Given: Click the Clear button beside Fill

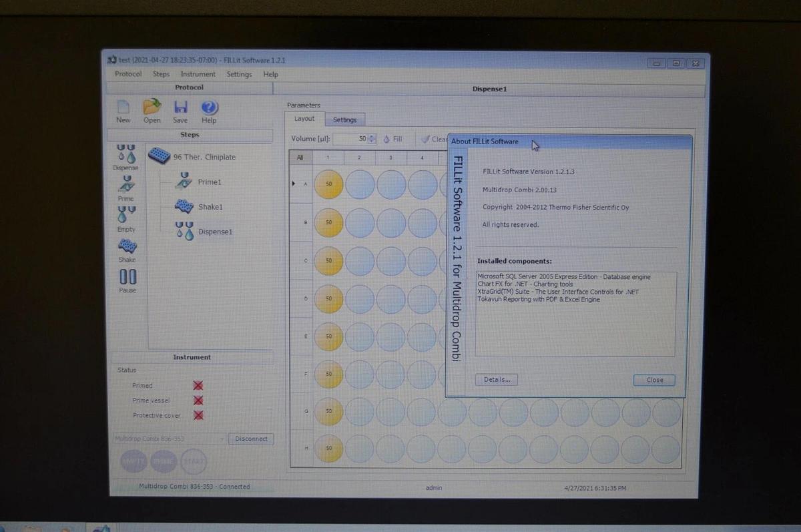Looking at the screenshot, I should (434, 139).
